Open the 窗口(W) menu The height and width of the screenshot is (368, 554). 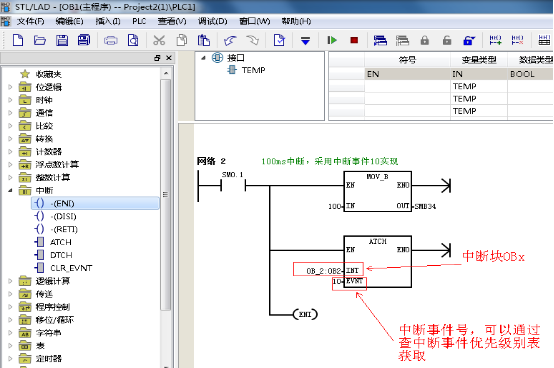tap(255, 22)
